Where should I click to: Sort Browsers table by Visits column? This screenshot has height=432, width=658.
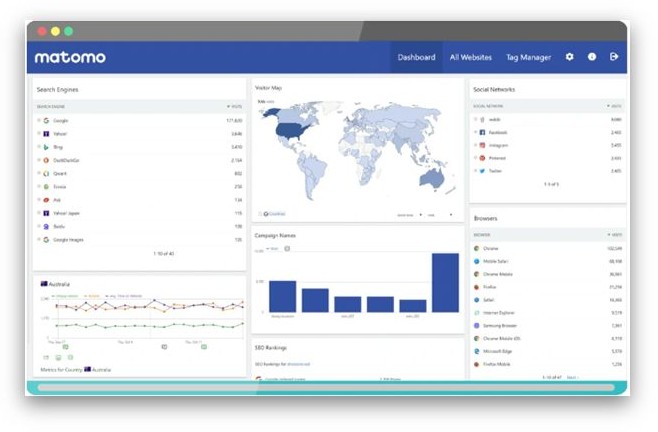pyautogui.click(x=612, y=234)
